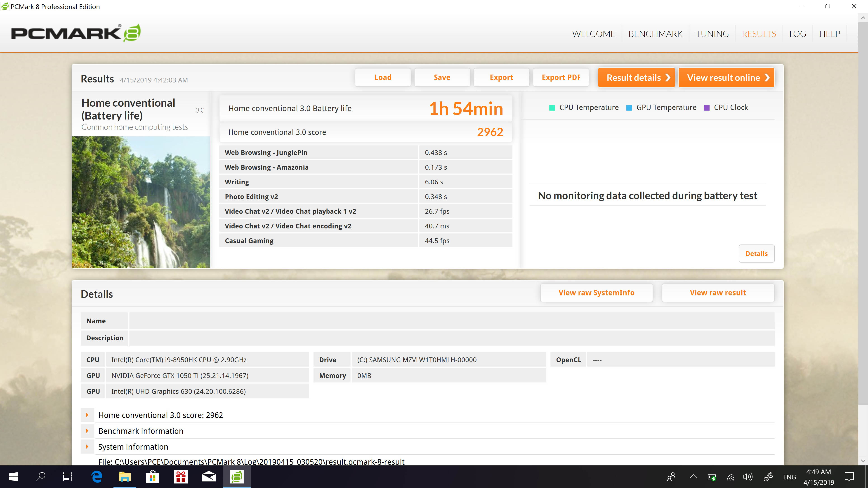Image resolution: width=868 pixels, height=488 pixels.
Task: Open Result details
Action: [x=636, y=77]
